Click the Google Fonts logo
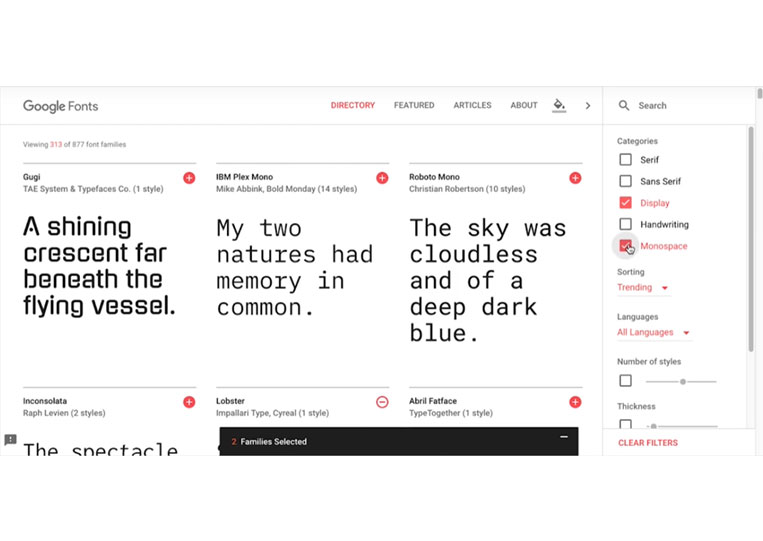Screen dimensions: 763x541 click(x=60, y=106)
